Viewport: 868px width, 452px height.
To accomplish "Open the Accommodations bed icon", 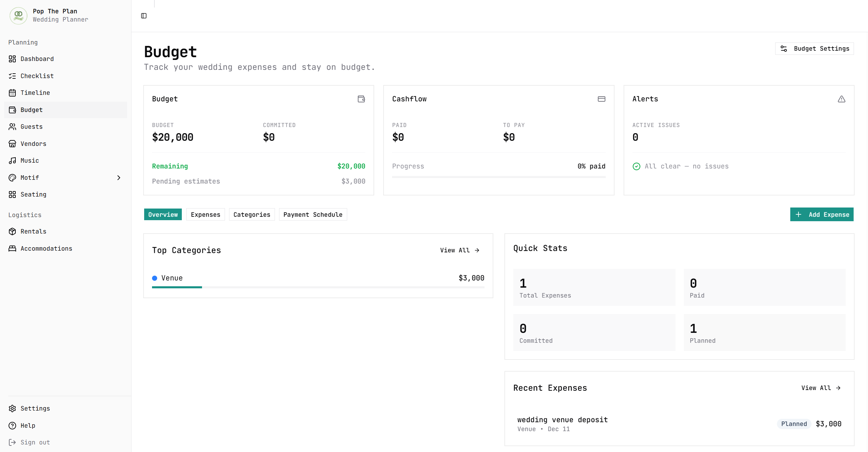I will pos(12,249).
